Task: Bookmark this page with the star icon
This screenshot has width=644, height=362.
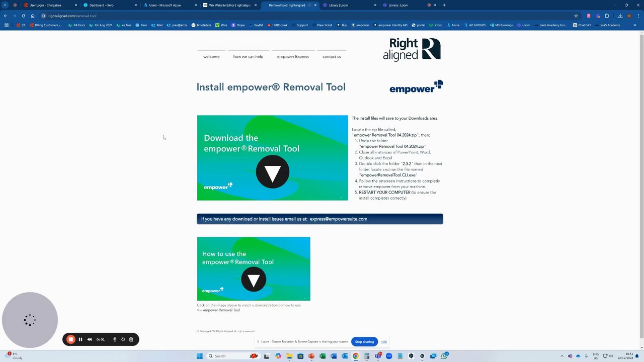Action: [576, 16]
